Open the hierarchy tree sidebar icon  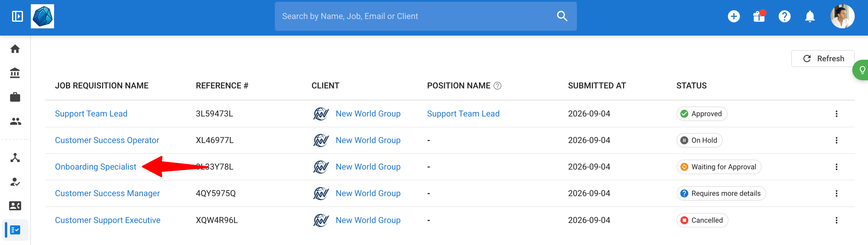pyautogui.click(x=15, y=157)
